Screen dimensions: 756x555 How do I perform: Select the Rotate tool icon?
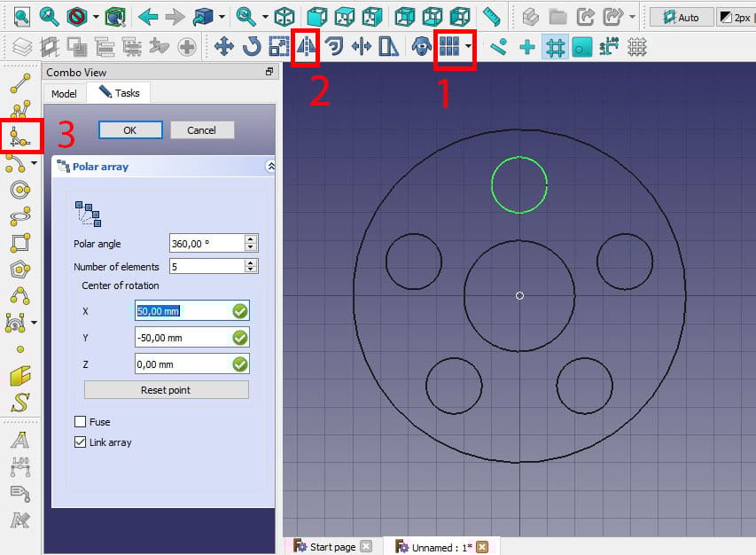point(252,47)
